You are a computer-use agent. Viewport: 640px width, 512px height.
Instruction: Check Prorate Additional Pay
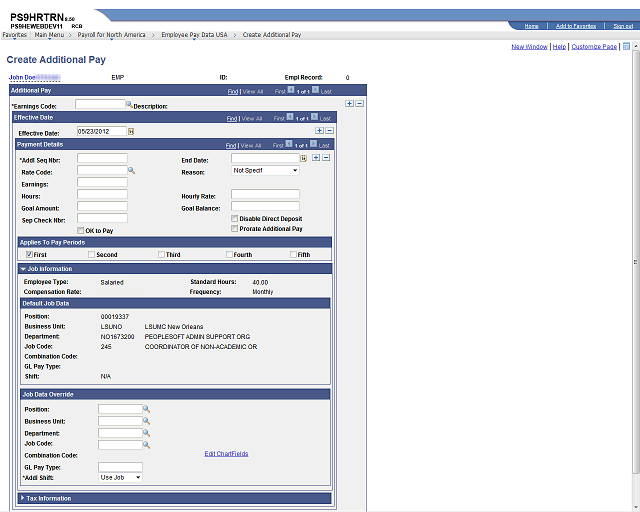[x=235, y=229]
